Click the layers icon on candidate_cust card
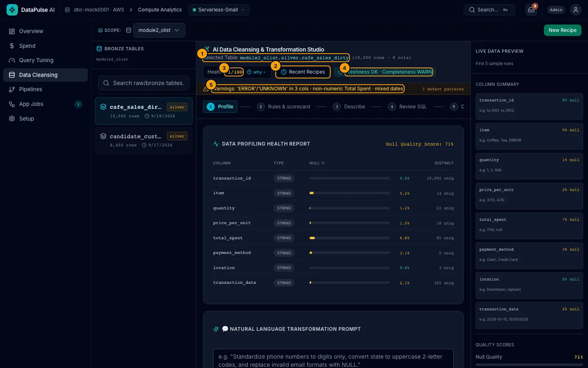The image size is (588, 368). (x=103, y=136)
